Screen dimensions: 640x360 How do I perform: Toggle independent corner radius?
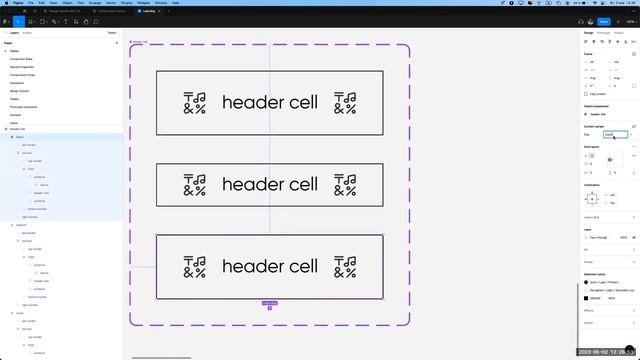click(x=634, y=86)
